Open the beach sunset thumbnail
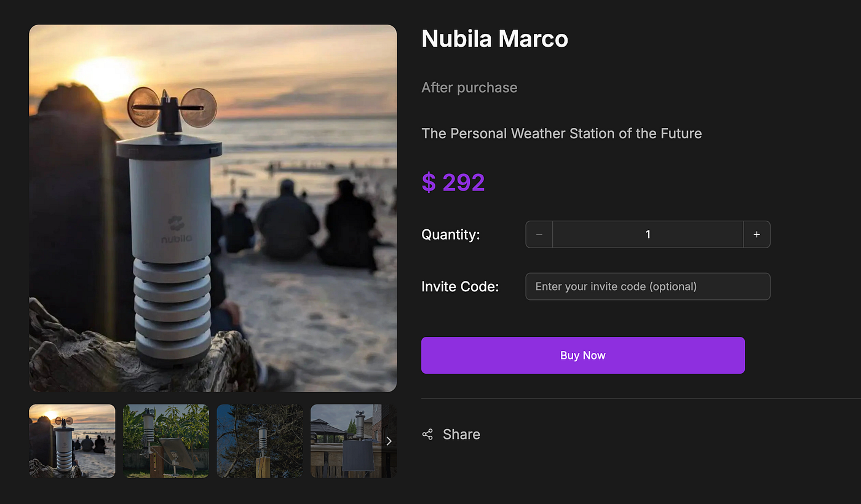Image resolution: width=861 pixels, height=504 pixels. [71, 441]
